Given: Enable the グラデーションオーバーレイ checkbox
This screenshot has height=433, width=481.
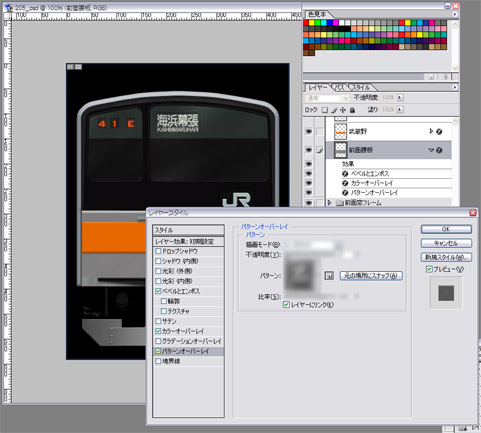Looking at the screenshot, I should tap(158, 341).
